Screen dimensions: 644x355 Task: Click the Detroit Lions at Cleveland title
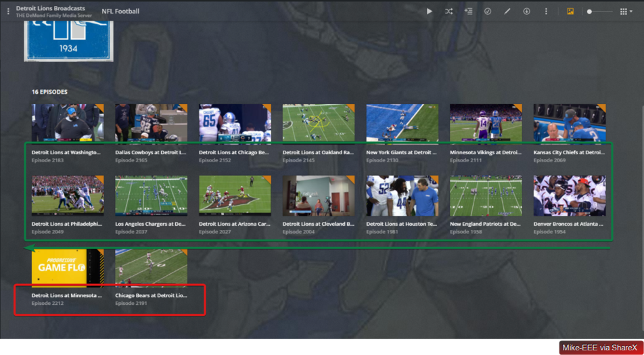(319, 224)
